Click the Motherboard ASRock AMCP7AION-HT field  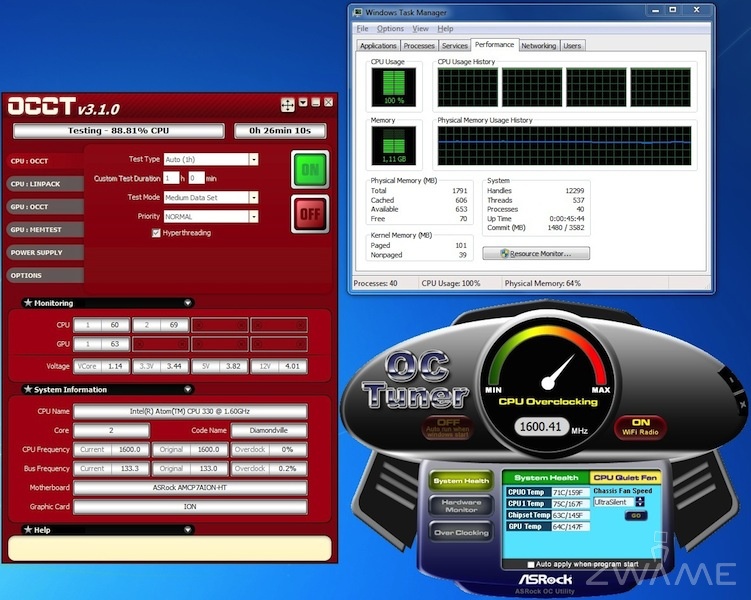tap(190, 487)
